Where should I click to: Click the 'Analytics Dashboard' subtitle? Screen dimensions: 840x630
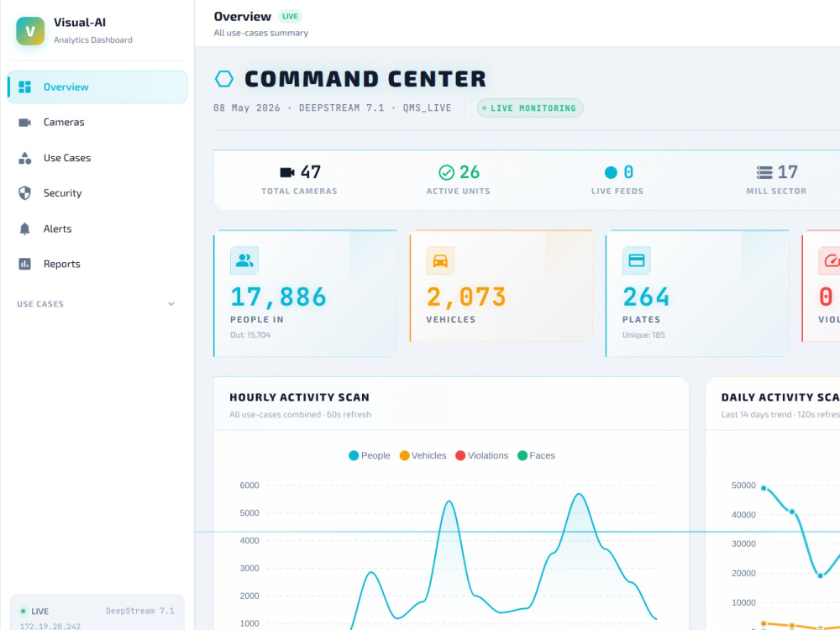point(92,39)
